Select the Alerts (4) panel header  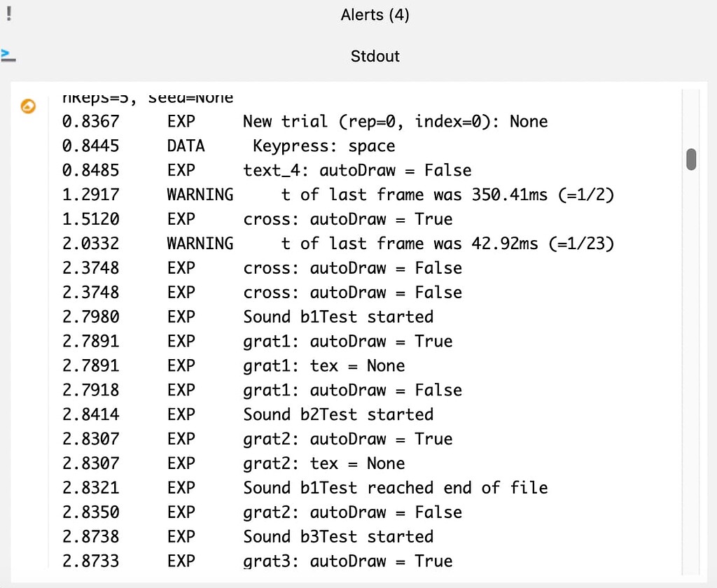[x=375, y=14]
